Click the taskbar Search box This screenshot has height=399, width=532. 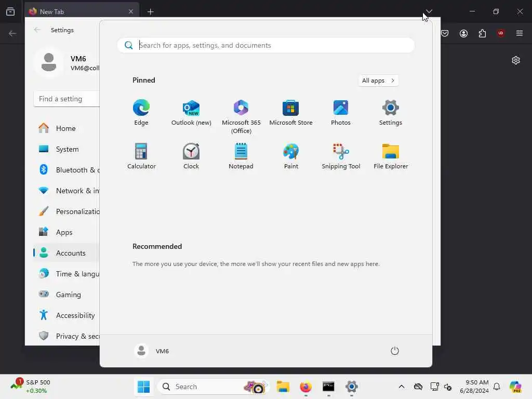214,387
